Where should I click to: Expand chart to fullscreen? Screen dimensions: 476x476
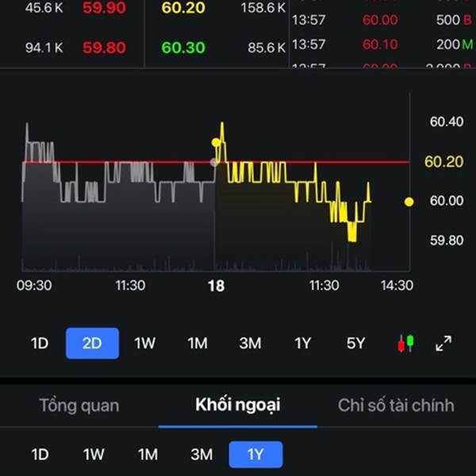point(443,344)
